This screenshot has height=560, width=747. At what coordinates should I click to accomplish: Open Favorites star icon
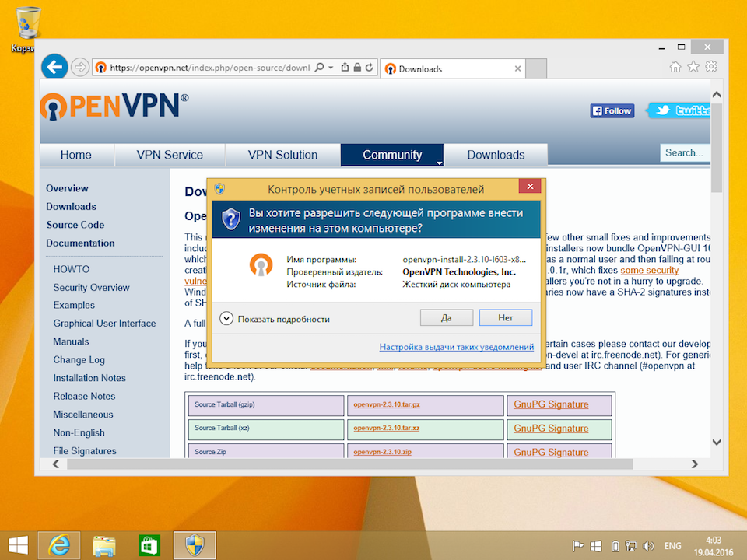693,67
